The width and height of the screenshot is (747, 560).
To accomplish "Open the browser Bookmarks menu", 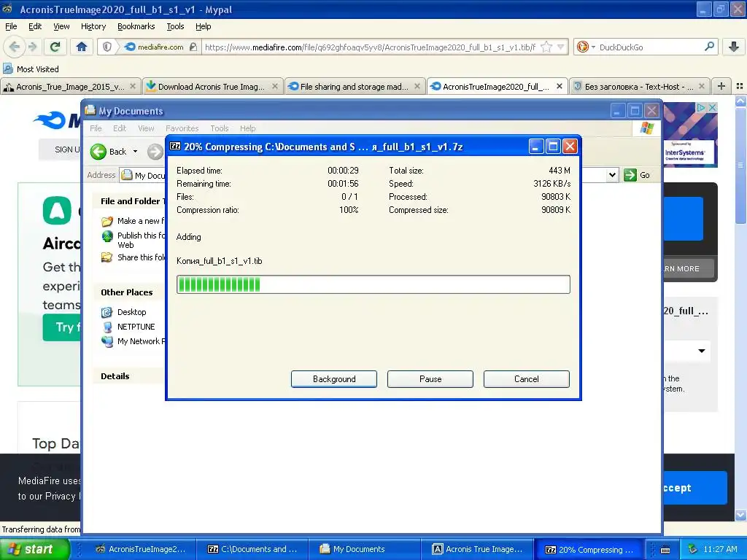I will point(136,26).
